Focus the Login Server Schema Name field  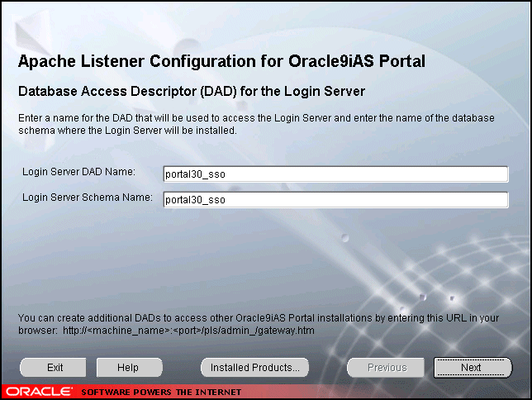point(335,200)
